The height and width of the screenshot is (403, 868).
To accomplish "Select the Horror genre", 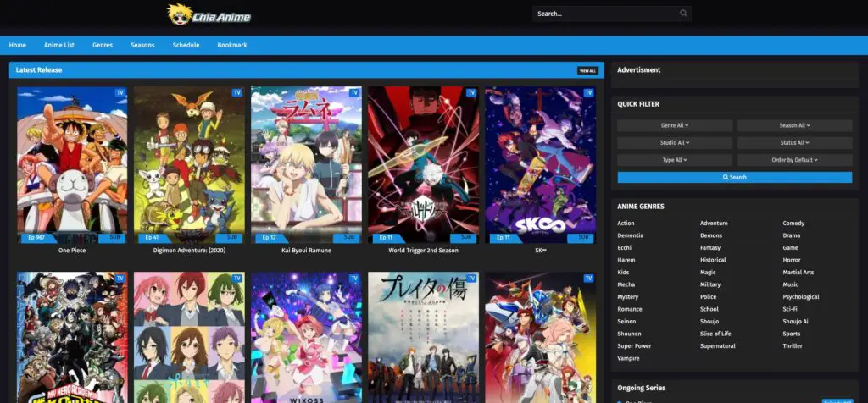I will click(x=792, y=260).
